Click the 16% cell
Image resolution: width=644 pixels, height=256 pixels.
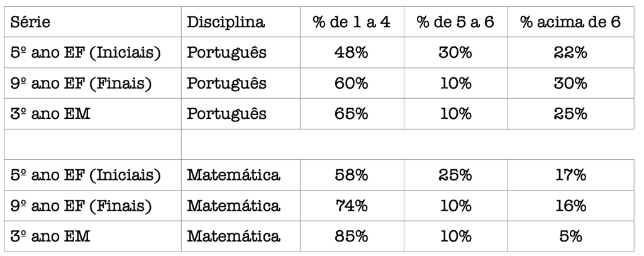(570, 206)
